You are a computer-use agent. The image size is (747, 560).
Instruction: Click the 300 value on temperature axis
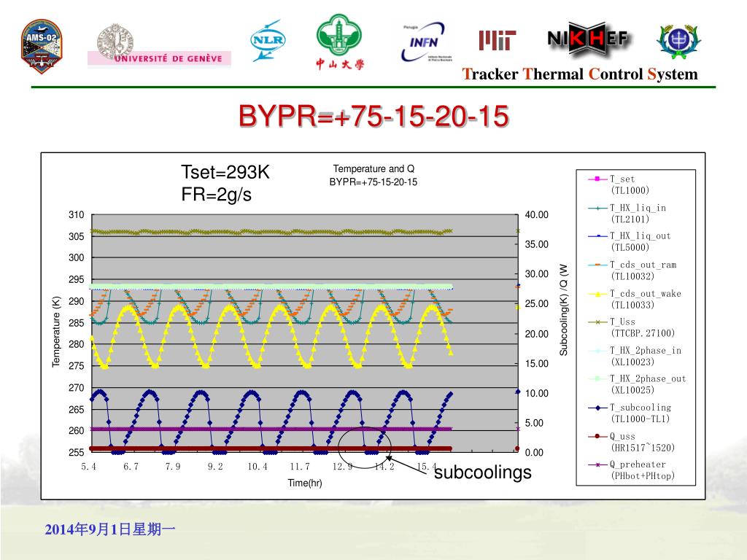pos(76,257)
